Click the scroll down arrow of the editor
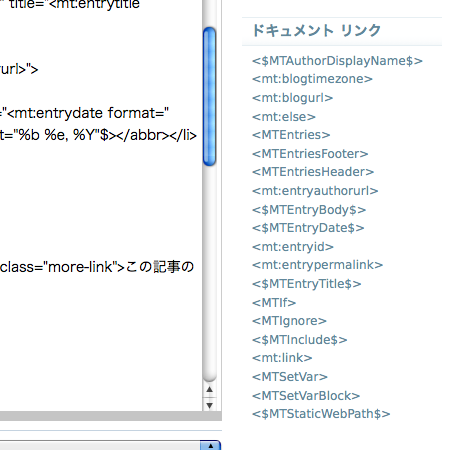The height and width of the screenshot is (450, 450). pos(210,405)
